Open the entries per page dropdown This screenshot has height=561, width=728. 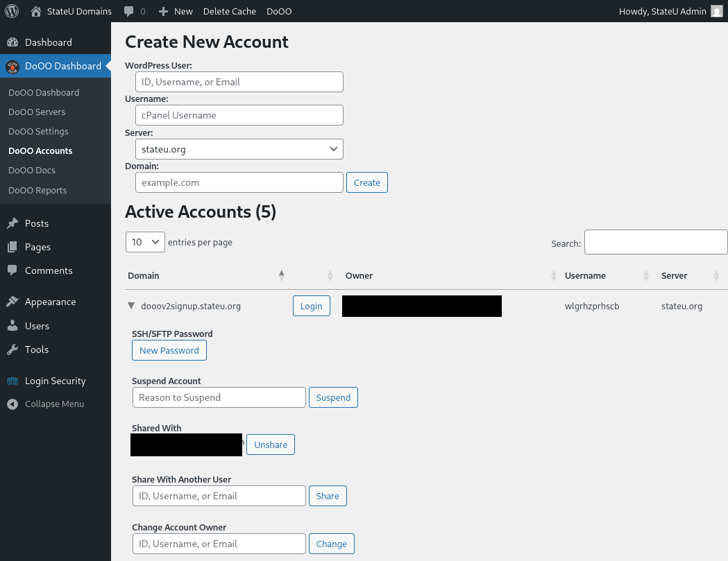click(145, 242)
